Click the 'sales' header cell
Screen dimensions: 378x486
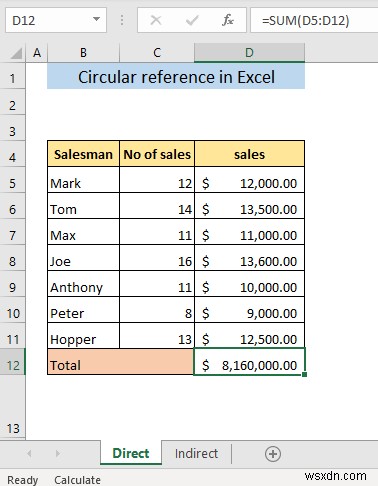pos(249,154)
